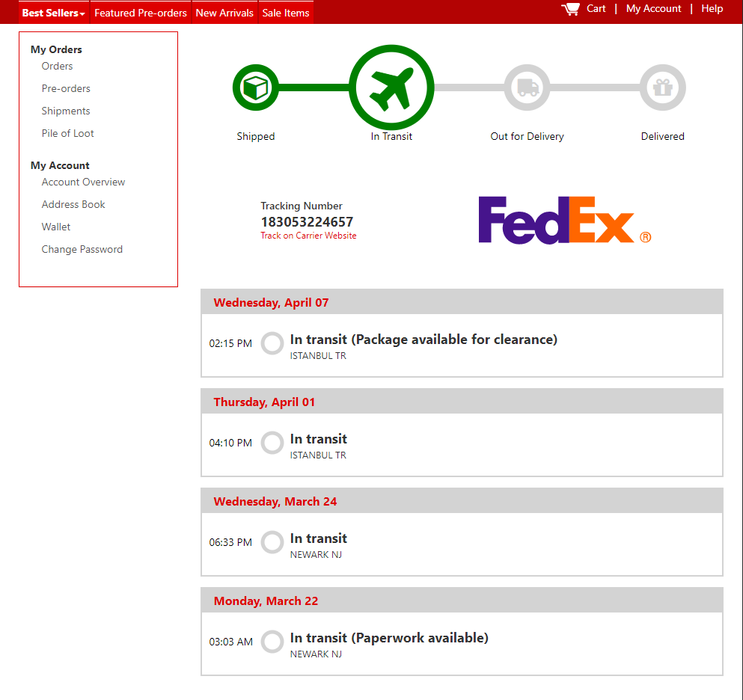
Task: Open the Address Book
Action: click(73, 204)
